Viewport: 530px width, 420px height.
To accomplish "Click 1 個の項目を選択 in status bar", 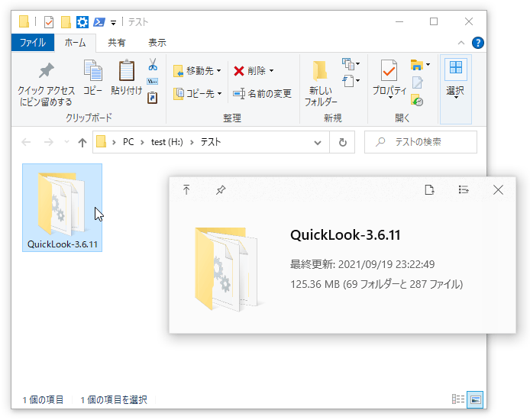I will 114,399.
